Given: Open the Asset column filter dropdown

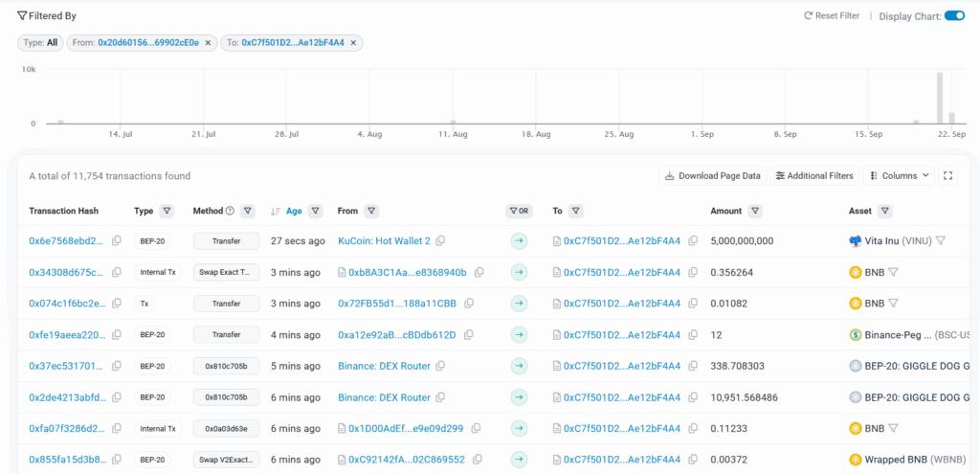Looking at the screenshot, I should click(885, 211).
